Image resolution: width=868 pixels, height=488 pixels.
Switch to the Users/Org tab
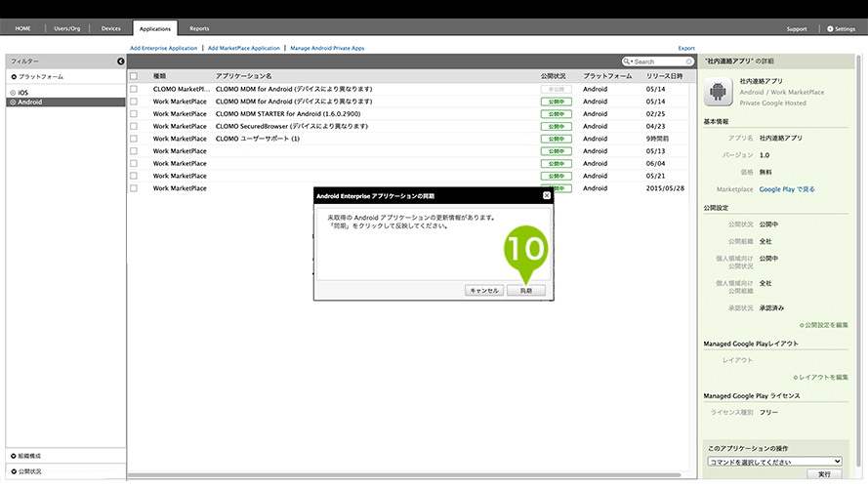point(67,28)
